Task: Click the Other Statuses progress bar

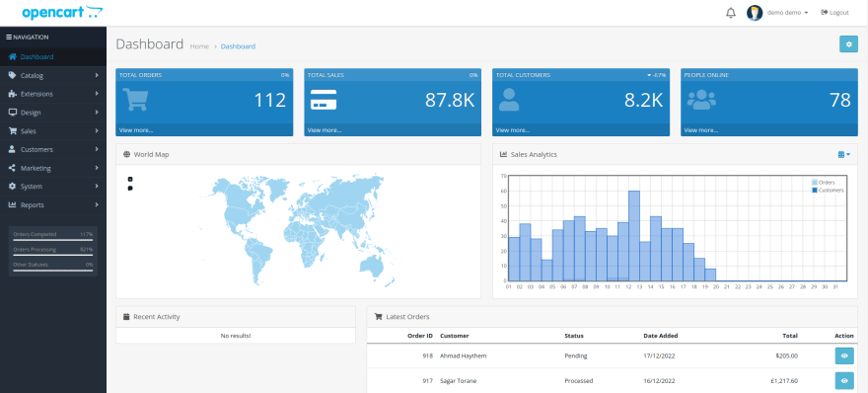Action: click(53, 270)
